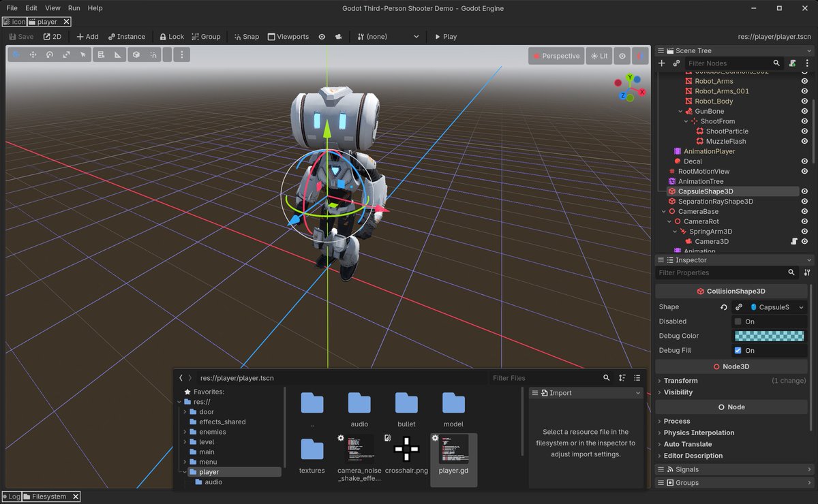The image size is (818, 504).
Task: Click the search icon in Filter Files
Action: pos(606,378)
